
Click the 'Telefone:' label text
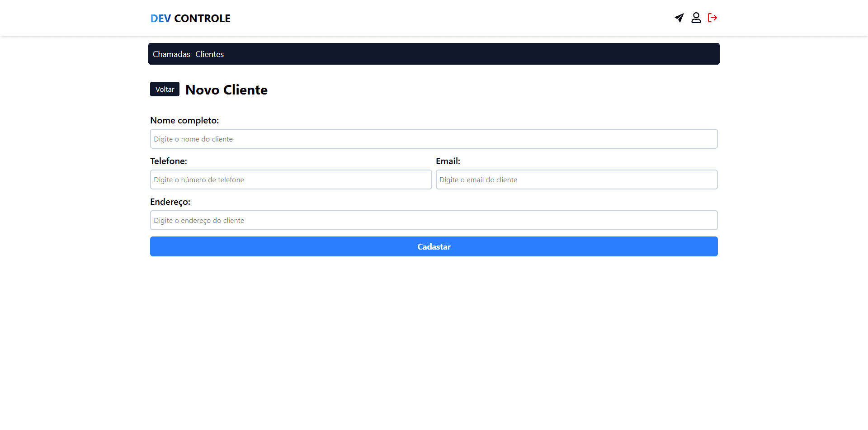[169, 161]
